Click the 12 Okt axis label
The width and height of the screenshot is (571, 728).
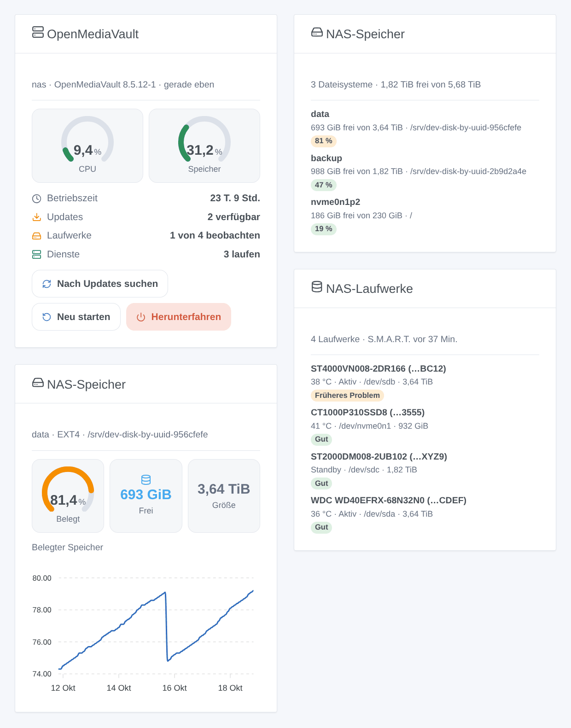pyautogui.click(x=63, y=688)
